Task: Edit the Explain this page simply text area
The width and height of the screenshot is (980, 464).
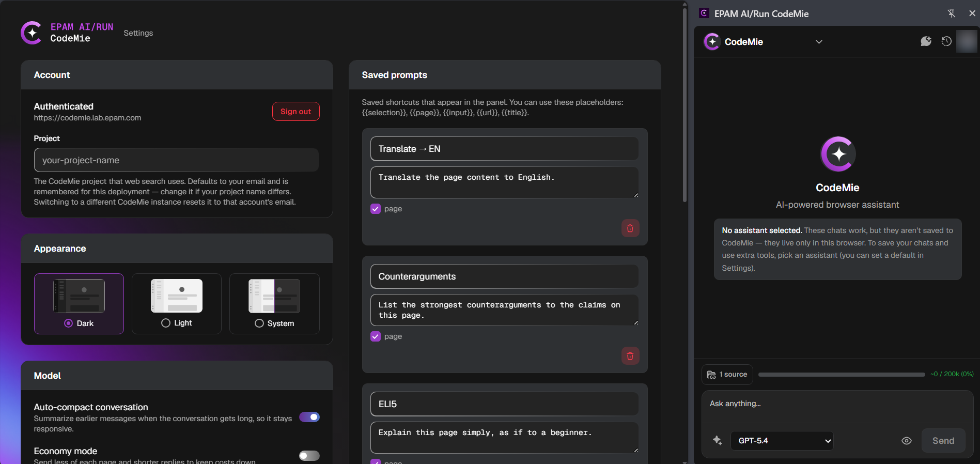Action: pyautogui.click(x=504, y=438)
